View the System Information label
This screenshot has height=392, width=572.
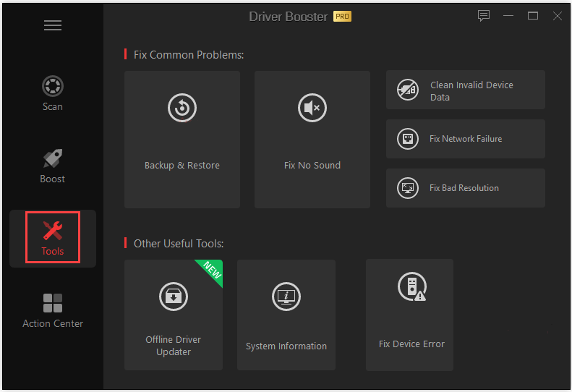[286, 346]
